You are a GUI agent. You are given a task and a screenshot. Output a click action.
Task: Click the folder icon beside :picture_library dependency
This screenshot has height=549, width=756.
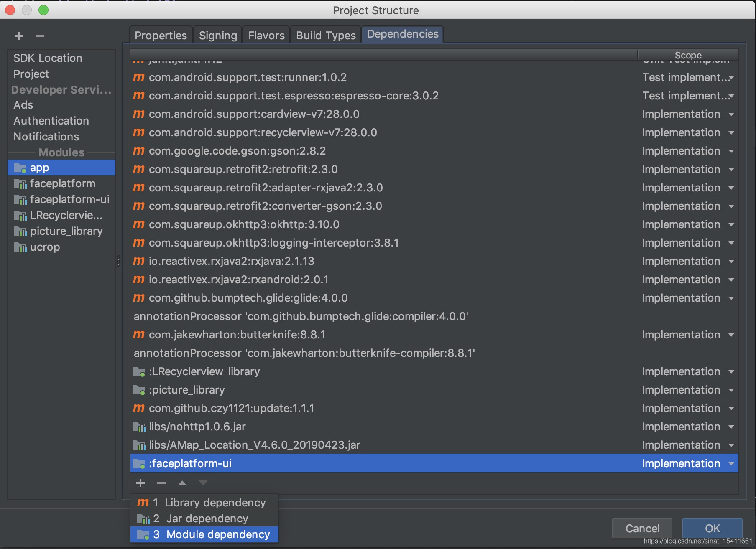139,390
